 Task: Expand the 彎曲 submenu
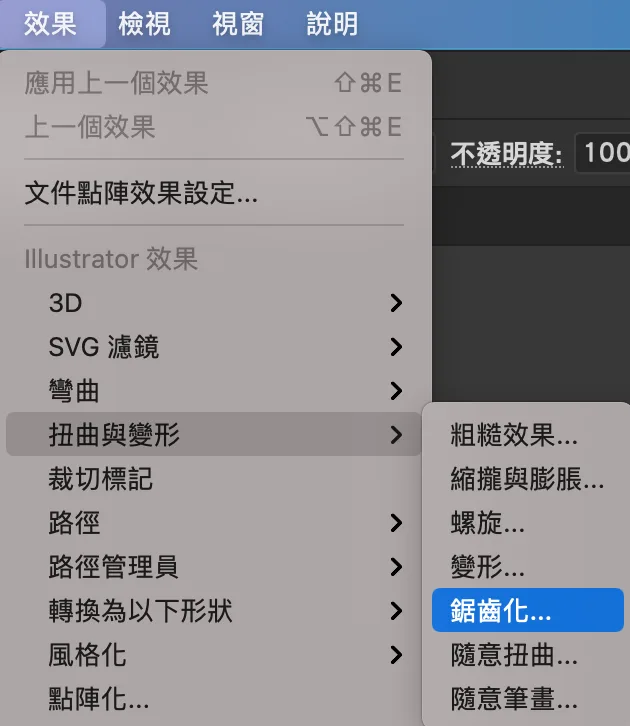pos(213,391)
